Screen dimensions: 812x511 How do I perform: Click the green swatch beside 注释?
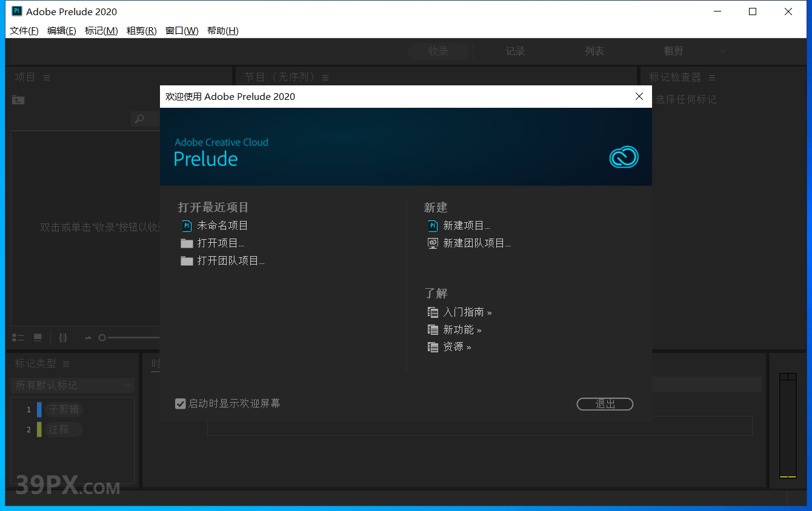coord(39,430)
